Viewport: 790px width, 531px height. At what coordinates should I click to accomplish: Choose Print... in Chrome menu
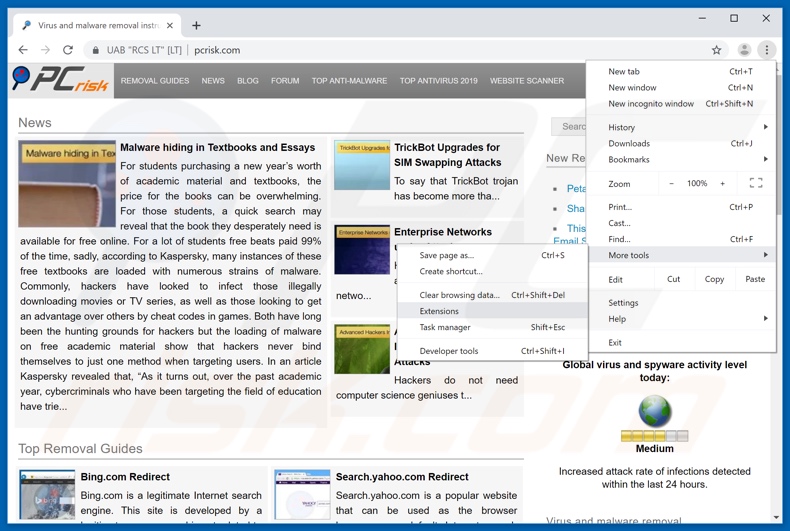pos(681,207)
